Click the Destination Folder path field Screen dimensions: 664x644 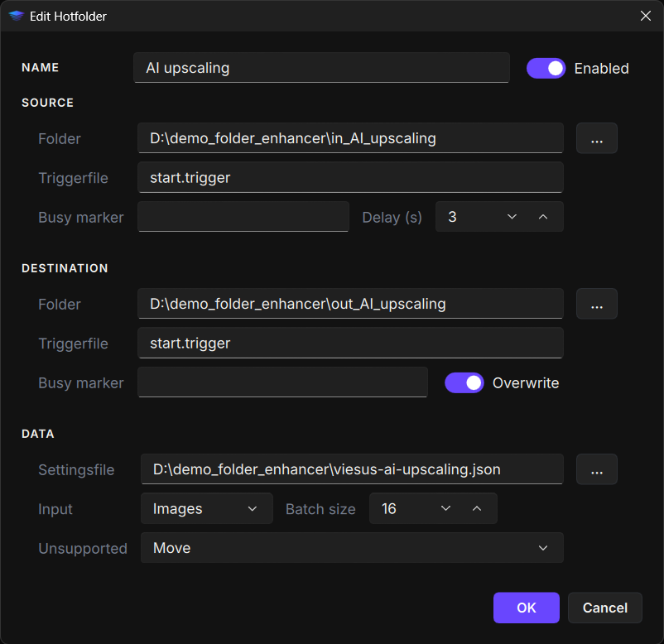[350, 304]
